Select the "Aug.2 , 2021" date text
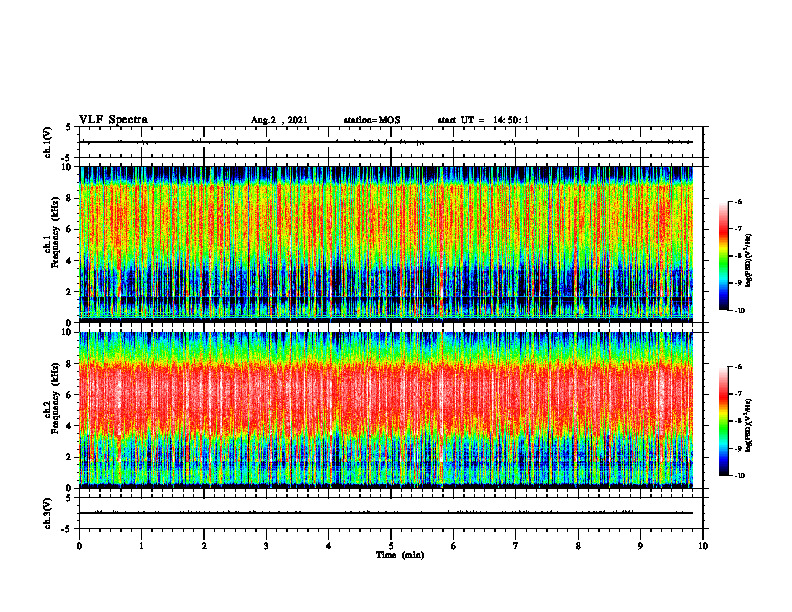This screenshot has width=792, height=612. [279, 120]
